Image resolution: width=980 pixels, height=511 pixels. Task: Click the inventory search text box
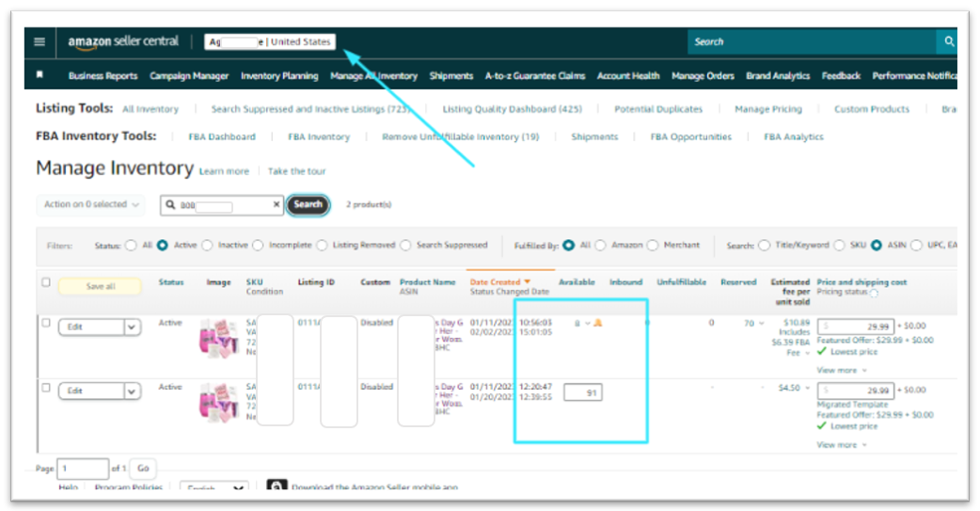(x=222, y=205)
